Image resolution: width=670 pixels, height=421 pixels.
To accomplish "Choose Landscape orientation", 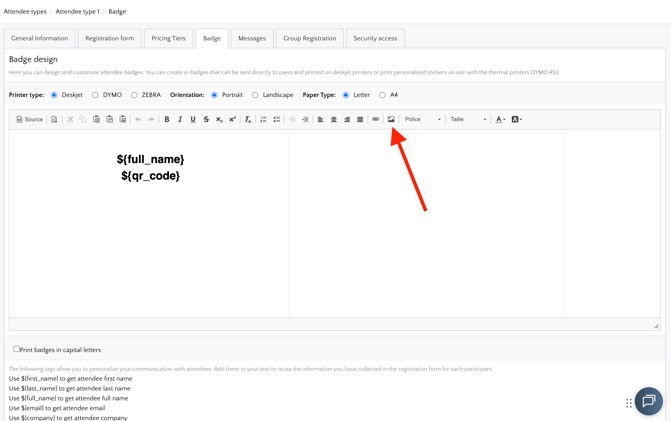I will coord(255,95).
